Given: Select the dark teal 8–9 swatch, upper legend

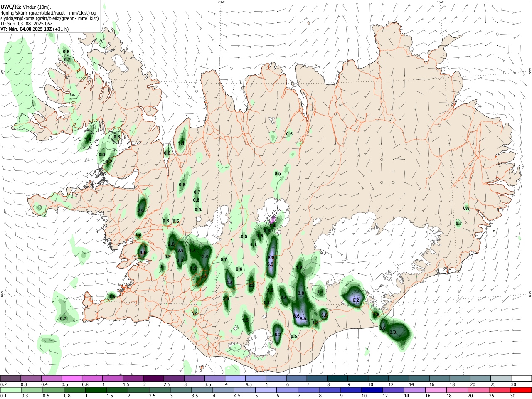Looking at the screenshot, I should click(x=337, y=379).
